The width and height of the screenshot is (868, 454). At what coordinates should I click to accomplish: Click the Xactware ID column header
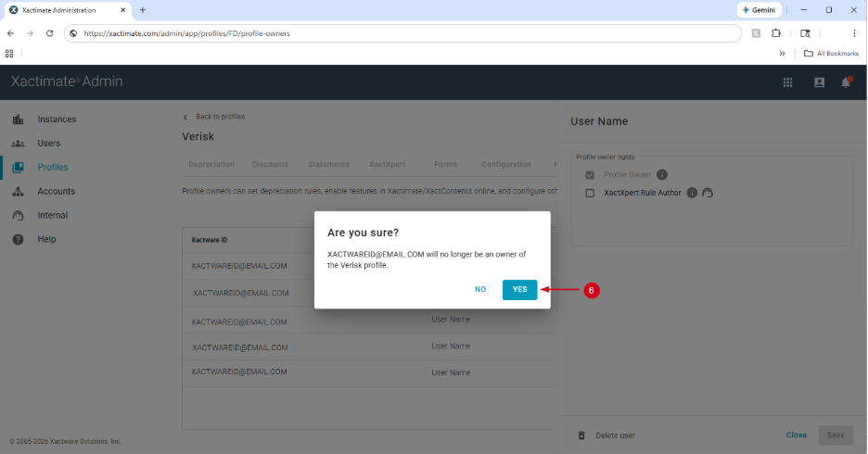[x=210, y=240]
